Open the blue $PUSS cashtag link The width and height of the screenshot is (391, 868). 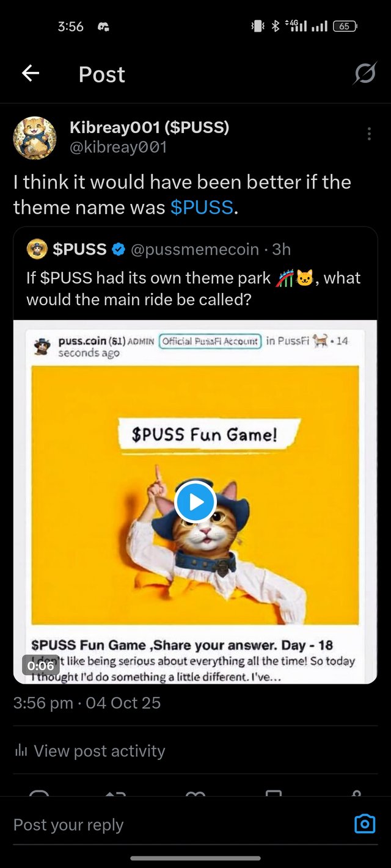click(x=202, y=208)
